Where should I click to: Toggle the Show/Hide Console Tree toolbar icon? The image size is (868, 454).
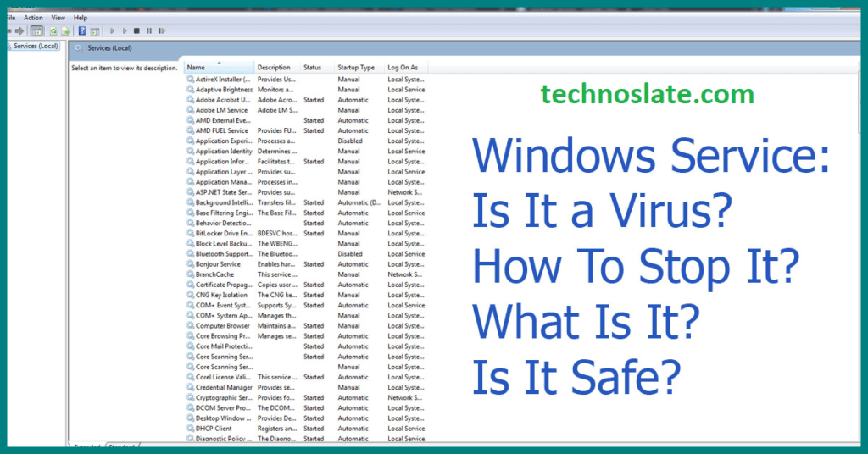coord(36,31)
